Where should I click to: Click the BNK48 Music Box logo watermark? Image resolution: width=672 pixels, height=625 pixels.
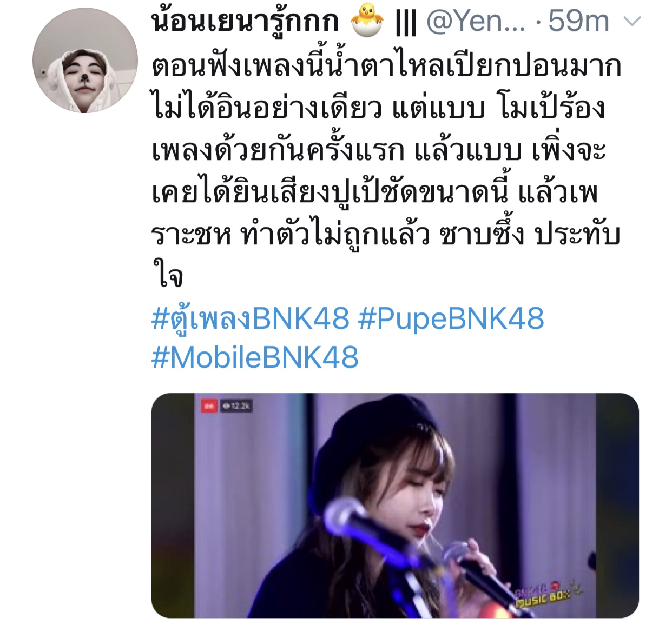(x=548, y=593)
